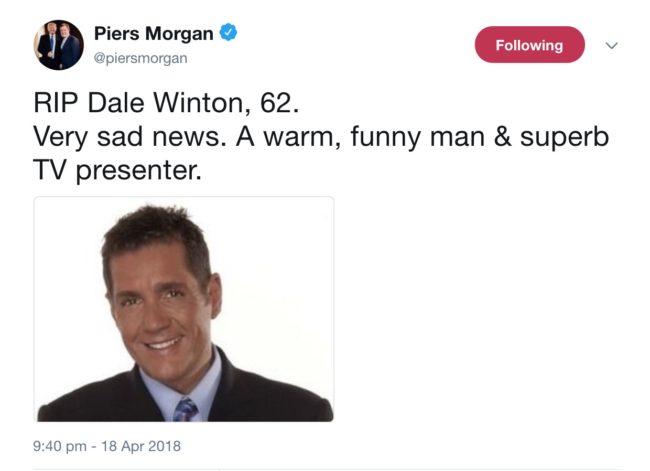This screenshot has width=650, height=471.
Task: Click the words "funny man" in the tweet
Action: click(x=417, y=137)
